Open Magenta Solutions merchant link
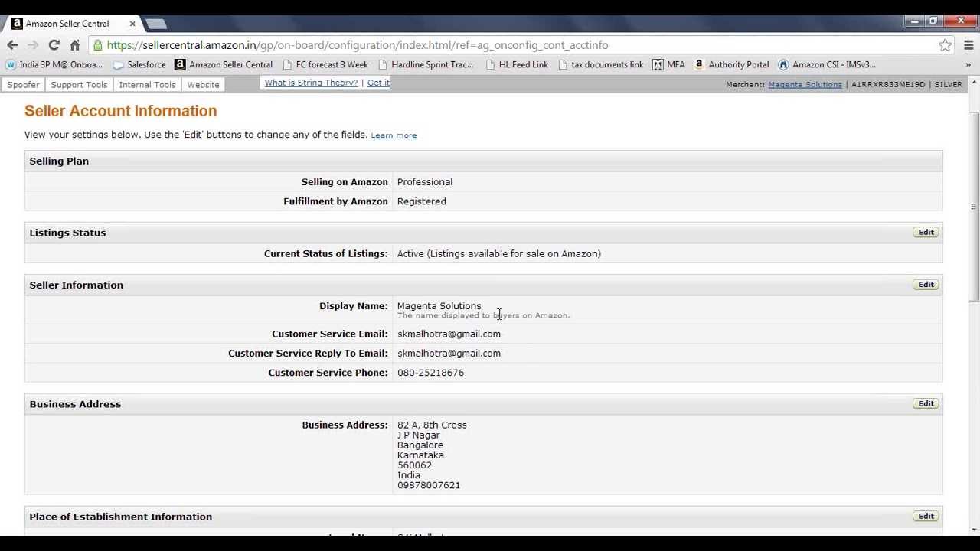 pos(805,84)
